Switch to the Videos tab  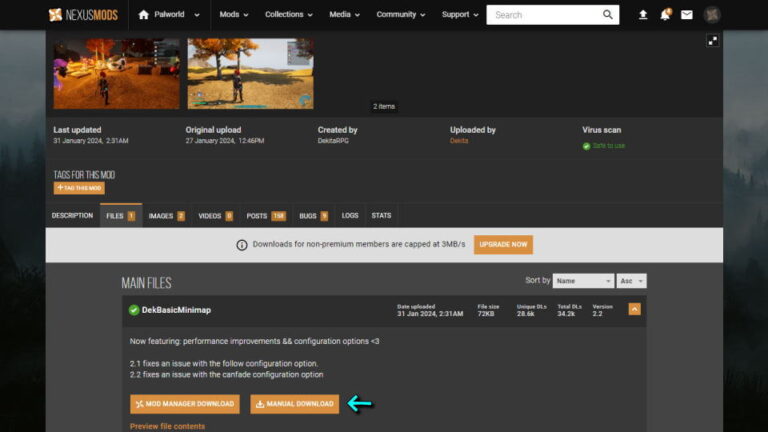coord(216,216)
